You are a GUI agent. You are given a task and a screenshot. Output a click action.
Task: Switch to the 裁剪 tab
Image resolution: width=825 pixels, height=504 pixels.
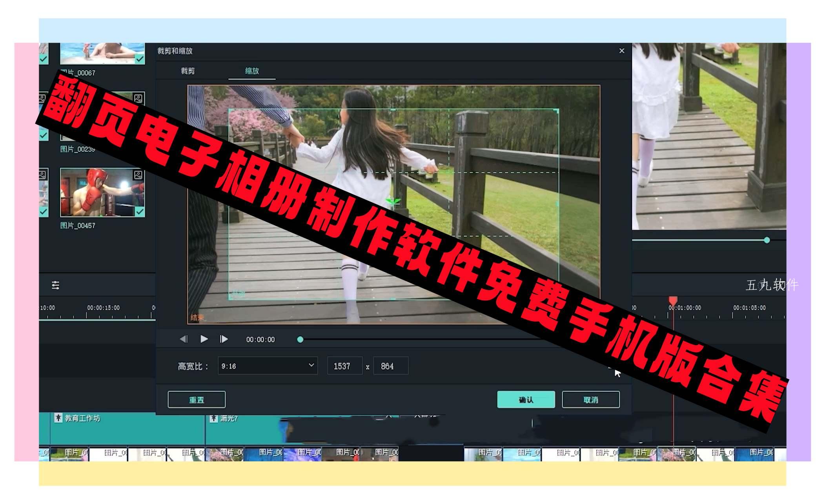[x=188, y=71]
